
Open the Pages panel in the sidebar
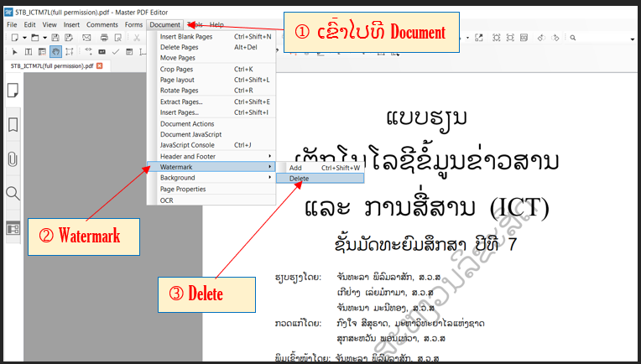(x=13, y=91)
